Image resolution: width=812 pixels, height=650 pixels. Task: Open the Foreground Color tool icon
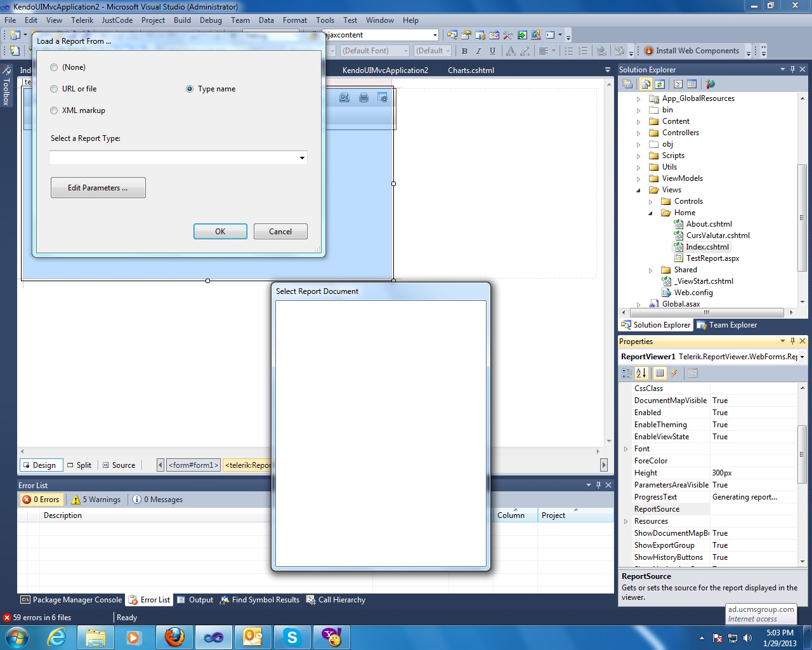[x=511, y=51]
